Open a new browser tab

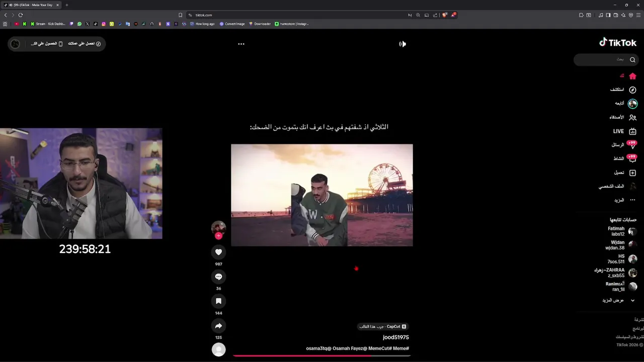pos(66,5)
